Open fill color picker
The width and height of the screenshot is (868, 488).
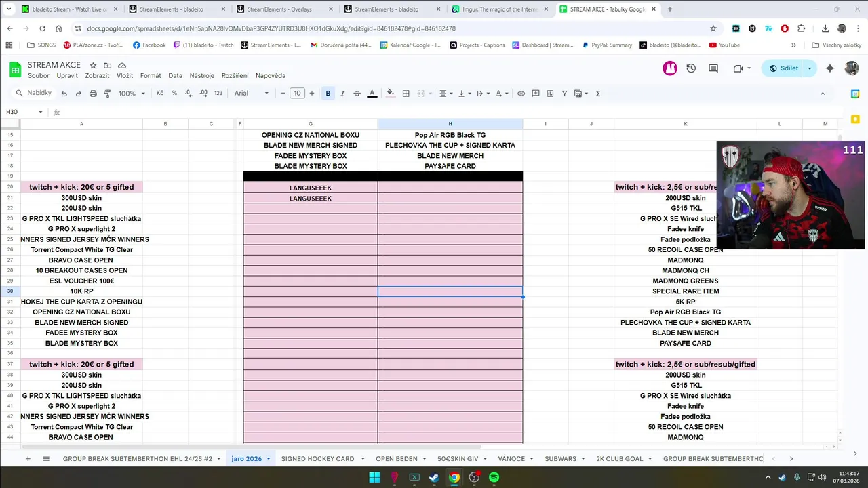coord(391,94)
